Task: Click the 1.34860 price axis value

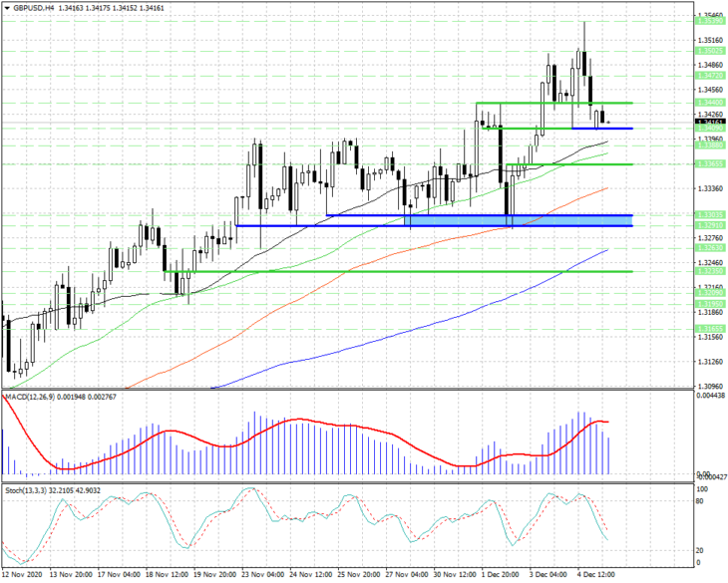Action: 710,65
